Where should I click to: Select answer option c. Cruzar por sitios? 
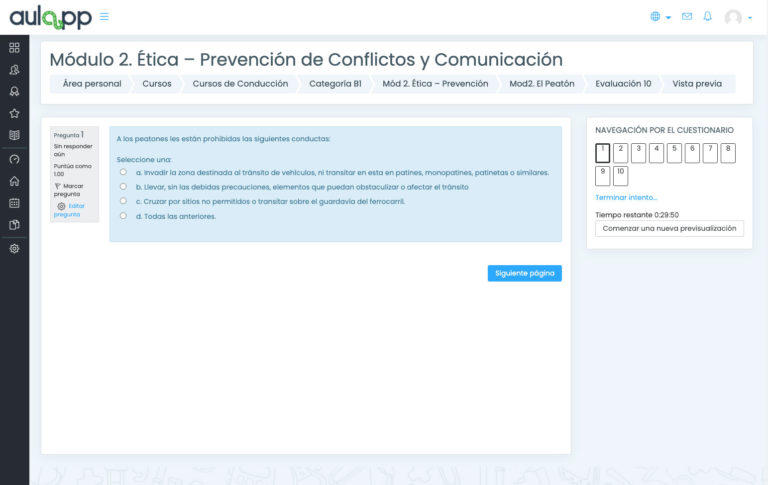[123, 201]
